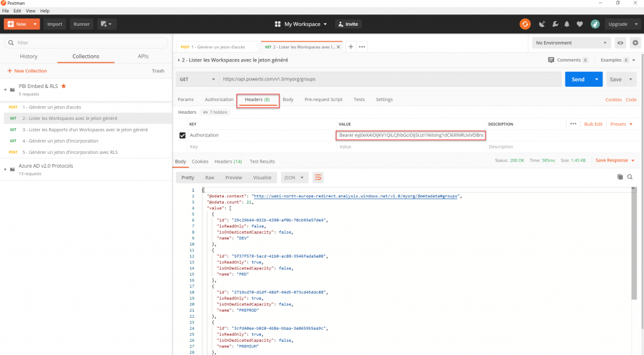Click the Bulk Edit link
The width and height of the screenshot is (644, 355).
point(593,124)
